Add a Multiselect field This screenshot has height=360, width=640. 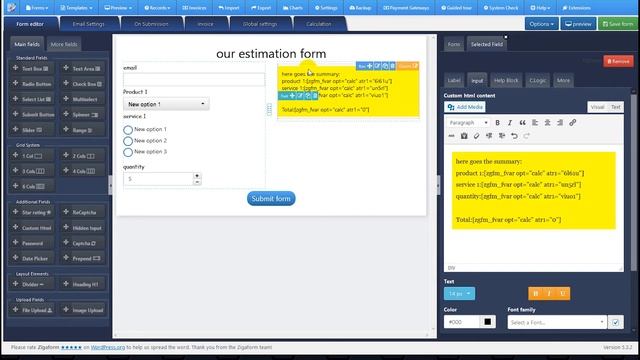point(83,99)
